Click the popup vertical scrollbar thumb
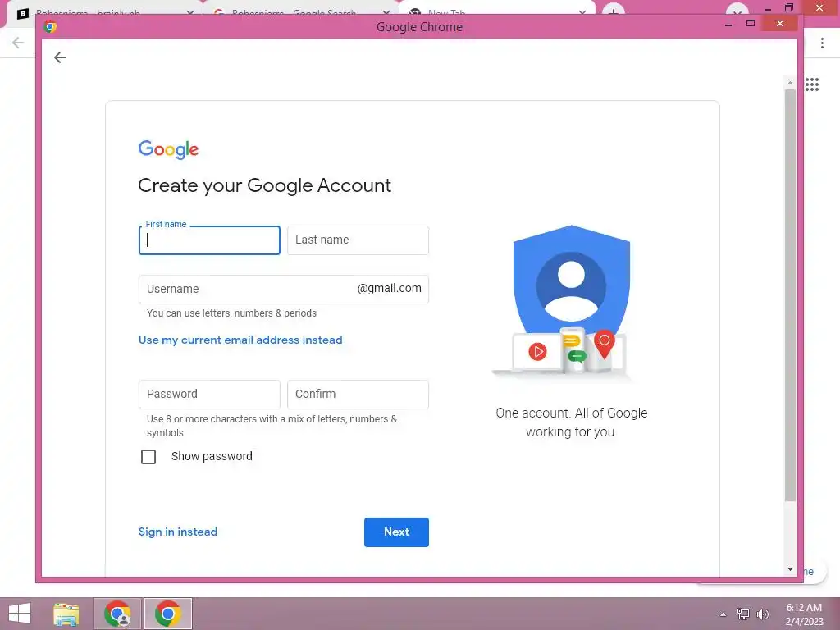The height and width of the screenshot is (630, 840). pyautogui.click(x=790, y=295)
